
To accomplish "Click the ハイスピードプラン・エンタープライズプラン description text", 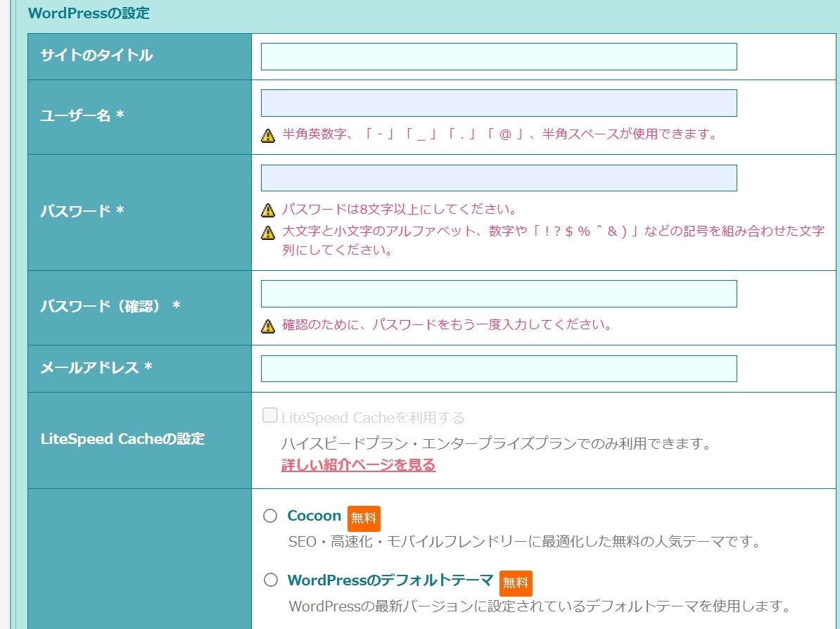I will point(496,444).
